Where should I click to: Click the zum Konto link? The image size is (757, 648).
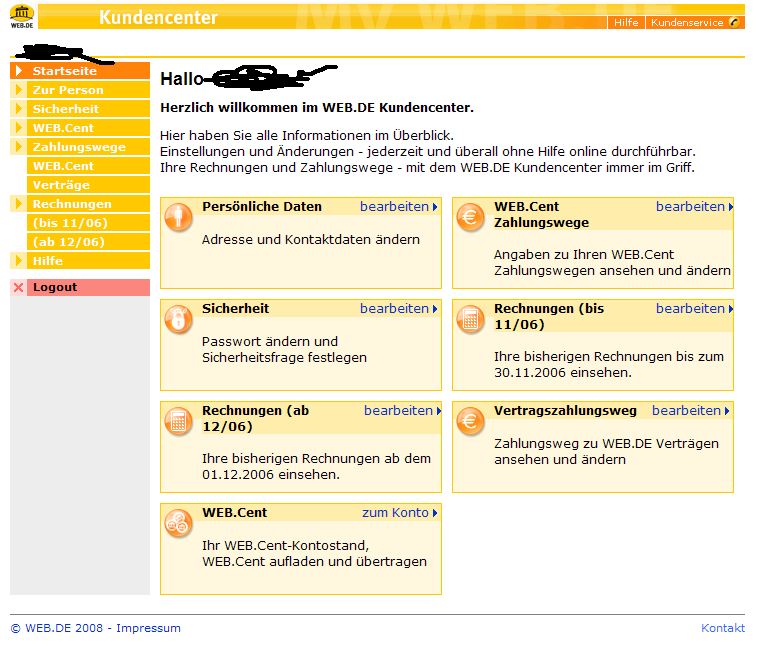(x=400, y=512)
